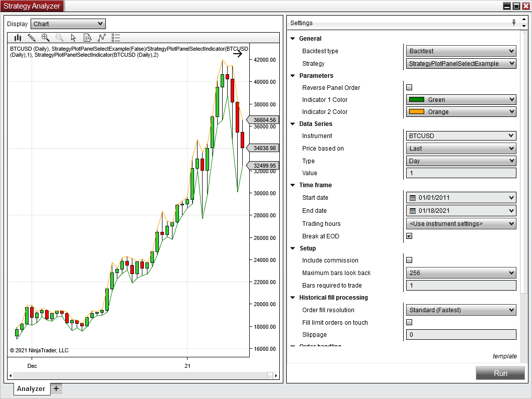Click the zoom in magnifier icon

coord(46,38)
